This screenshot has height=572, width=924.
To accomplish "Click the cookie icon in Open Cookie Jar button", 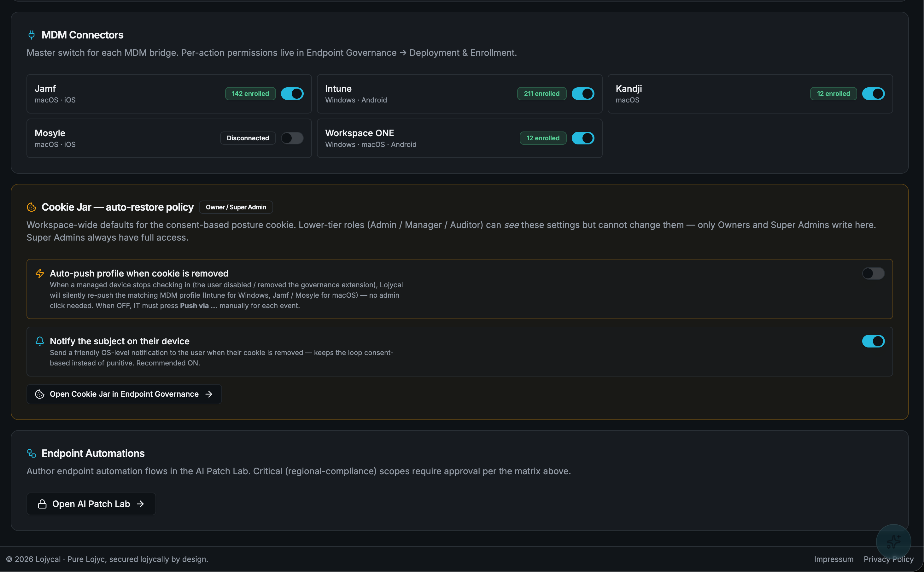I will (x=40, y=394).
